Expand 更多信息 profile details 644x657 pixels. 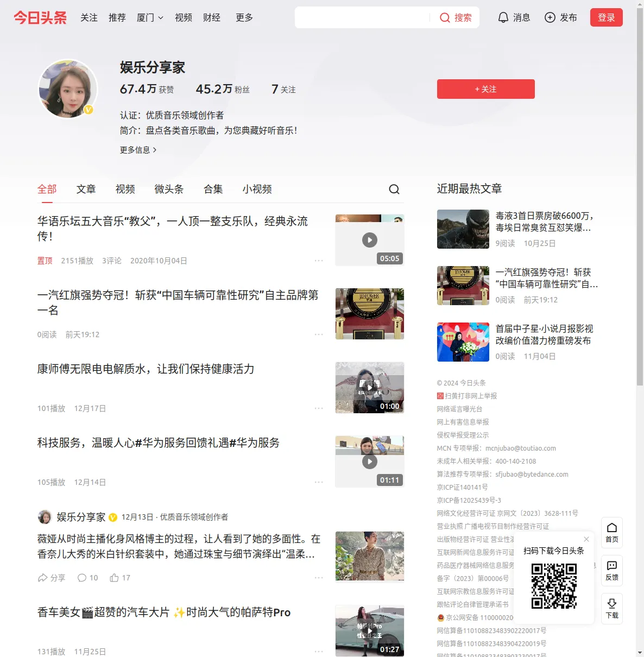coord(138,150)
